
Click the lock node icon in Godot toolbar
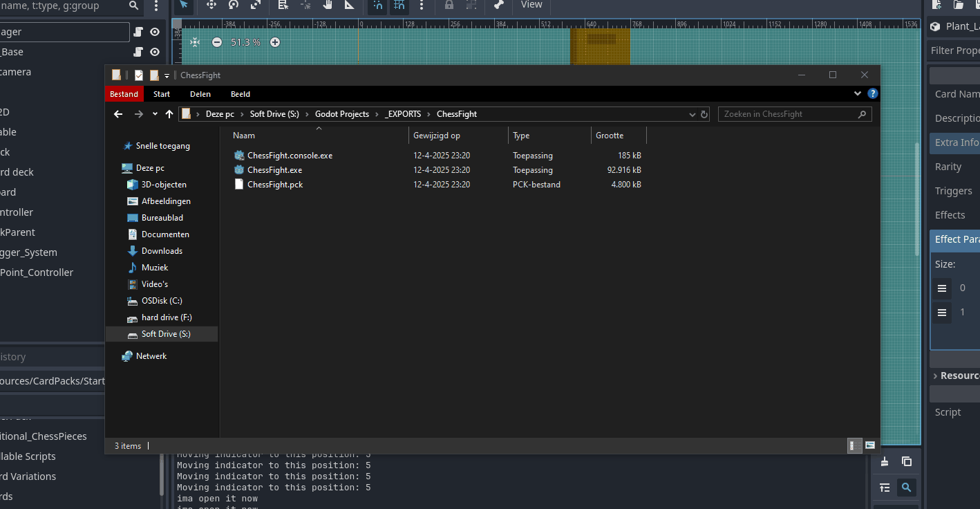pos(449,5)
